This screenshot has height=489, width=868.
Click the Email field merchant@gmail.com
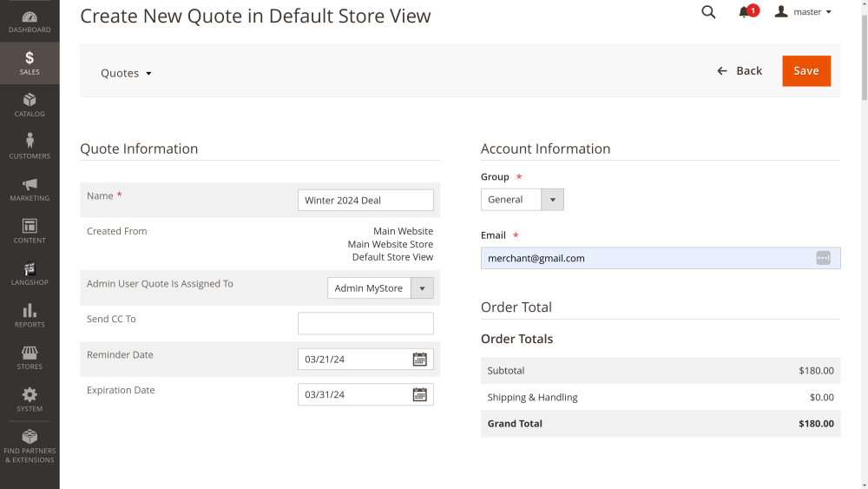point(661,258)
